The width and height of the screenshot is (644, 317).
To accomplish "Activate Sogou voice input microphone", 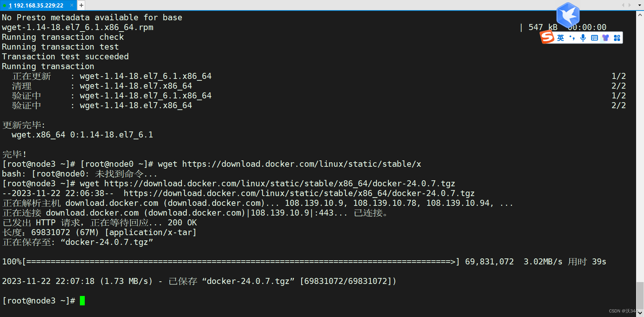I will (x=583, y=37).
